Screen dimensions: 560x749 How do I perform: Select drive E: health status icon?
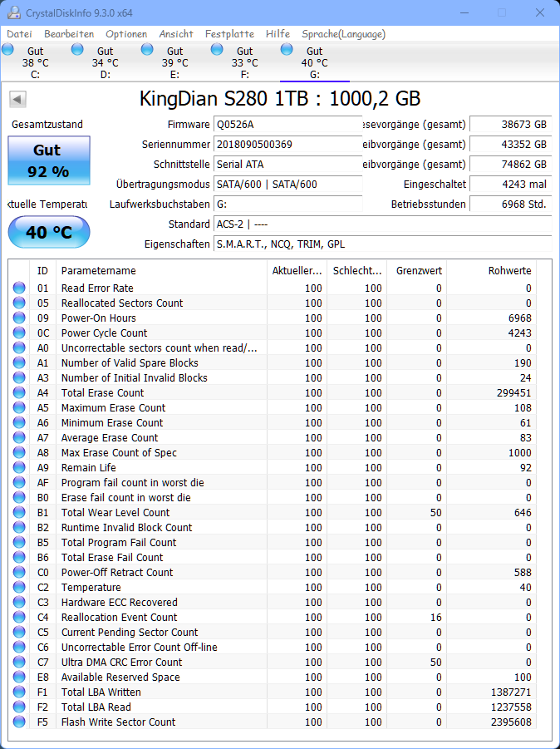[x=147, y=49]
